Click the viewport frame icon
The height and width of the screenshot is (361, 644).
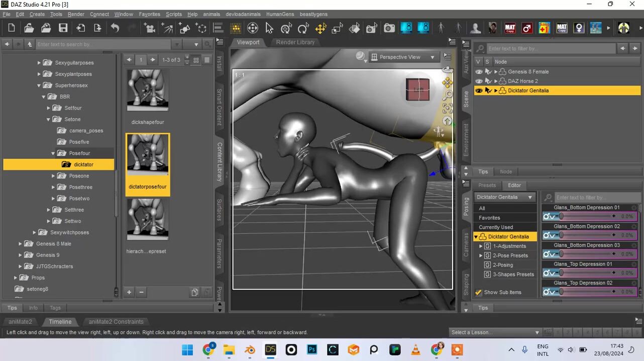[447, 108]
